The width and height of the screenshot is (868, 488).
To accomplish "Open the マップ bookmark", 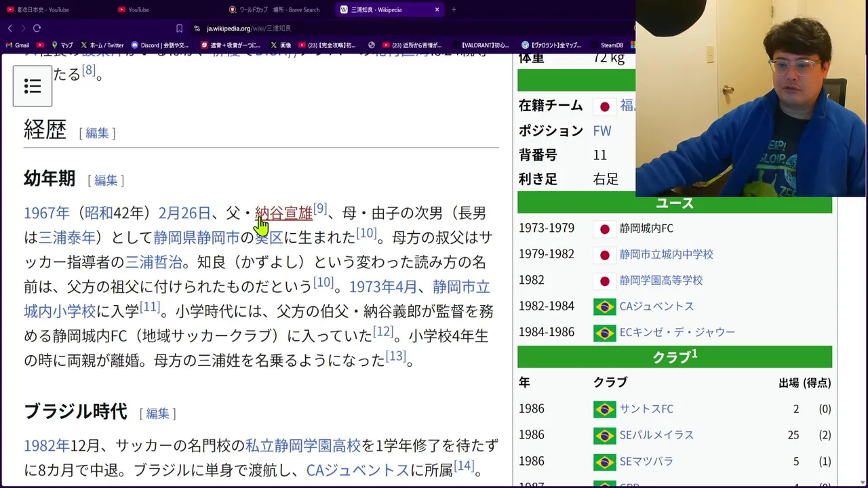I will coord(62,45).
